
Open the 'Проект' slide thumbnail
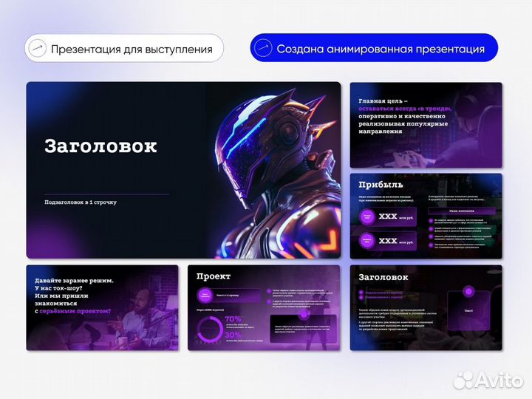pos(264,307)
